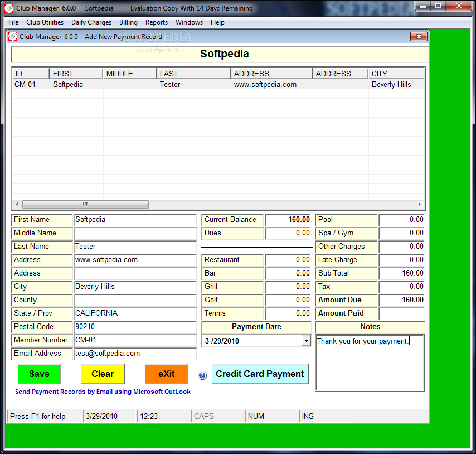Click the Postal Code field 90210
This screenshot has width=476, height=454.
click(x=135, y=327)
